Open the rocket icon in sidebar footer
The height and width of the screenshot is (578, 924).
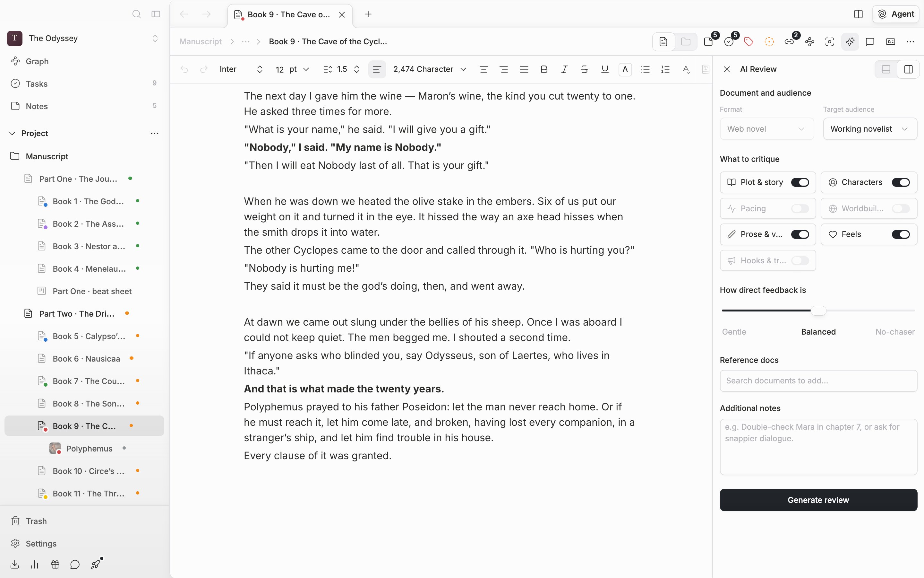(96, 564)
